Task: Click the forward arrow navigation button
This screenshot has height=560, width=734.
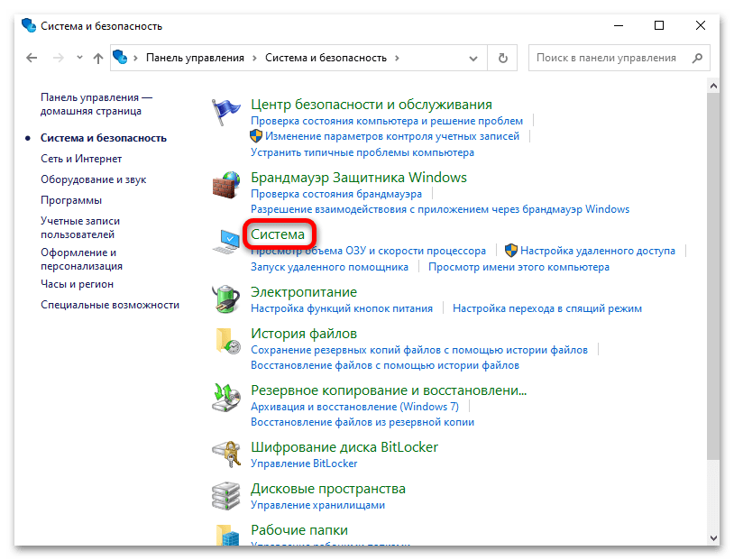Action: click(x=59, y=58)
